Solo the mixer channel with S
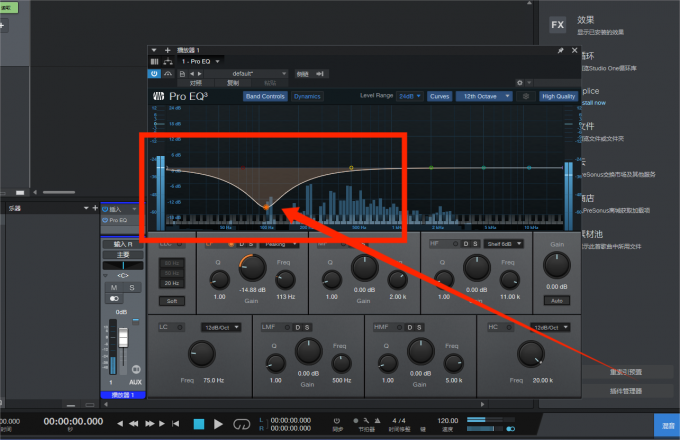Screen dimensions: 680x440 click(x=132, y=287)
